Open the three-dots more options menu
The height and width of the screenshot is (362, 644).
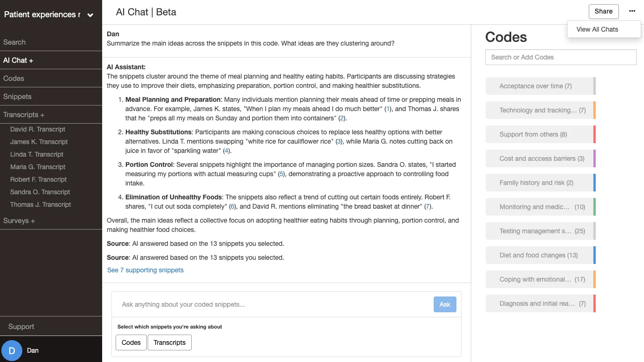click(632, 11)
